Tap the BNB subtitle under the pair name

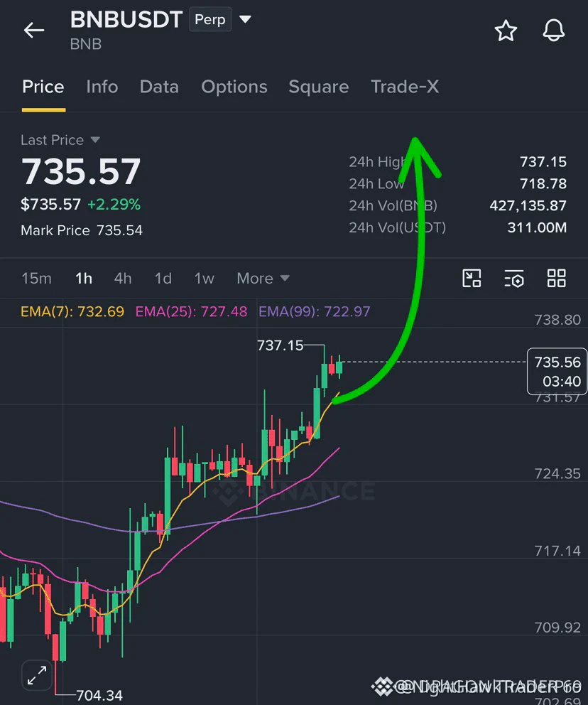pyautogui.click(x=86, y=44)
